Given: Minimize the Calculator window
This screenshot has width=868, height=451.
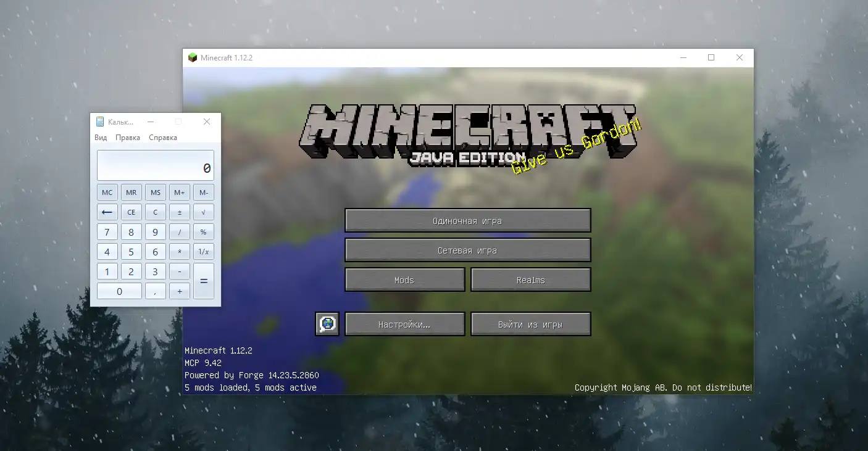Looking at the screenshot, I should 151,122.
